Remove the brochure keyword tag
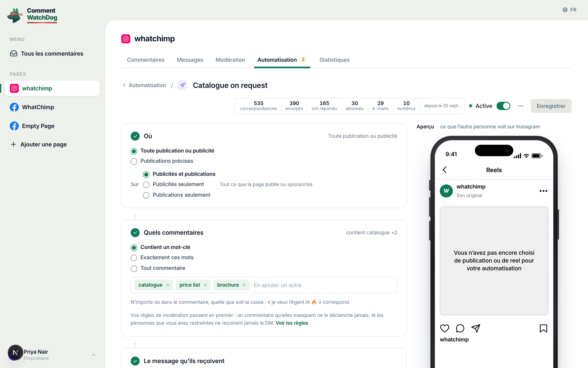 click(244, 285)
